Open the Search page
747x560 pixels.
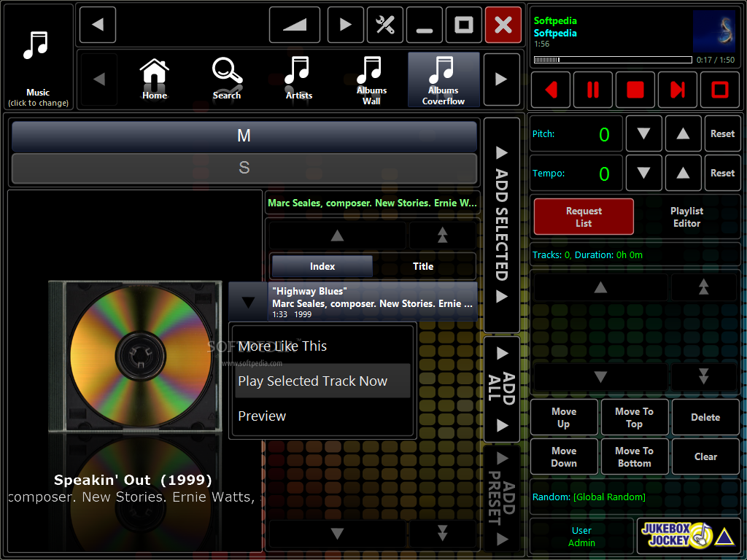coord(227,79)
